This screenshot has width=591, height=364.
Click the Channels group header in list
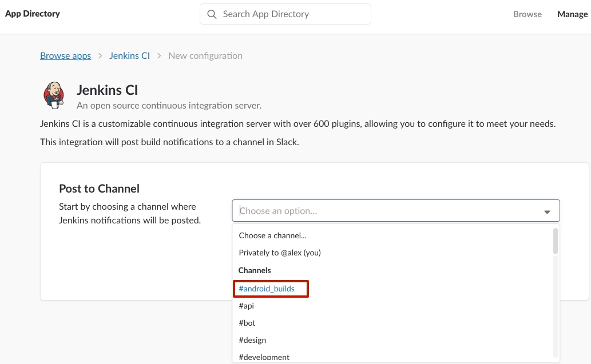point(255,270)
